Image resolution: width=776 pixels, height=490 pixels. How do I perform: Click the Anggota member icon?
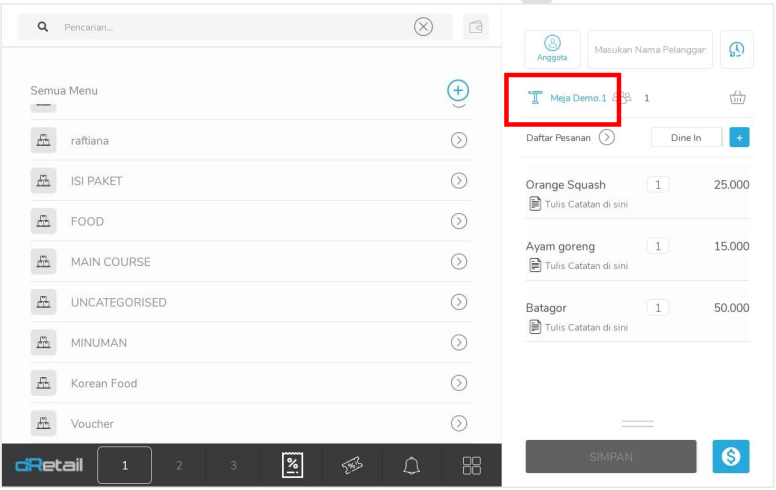click(x=552, y=49)
